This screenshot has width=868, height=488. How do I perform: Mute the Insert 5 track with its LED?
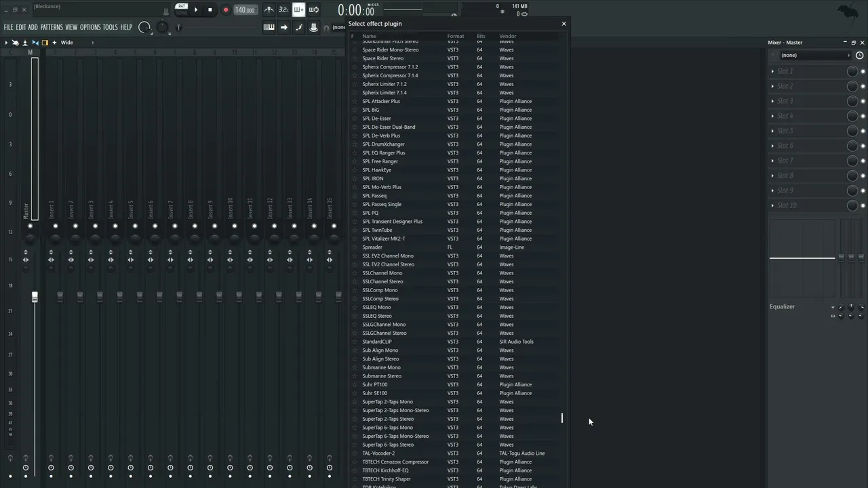click(x=135, y=226)
